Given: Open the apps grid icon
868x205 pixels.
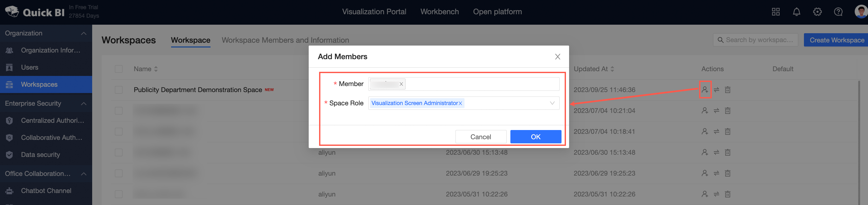Looking at the screenshot, I should pos(775,12).
